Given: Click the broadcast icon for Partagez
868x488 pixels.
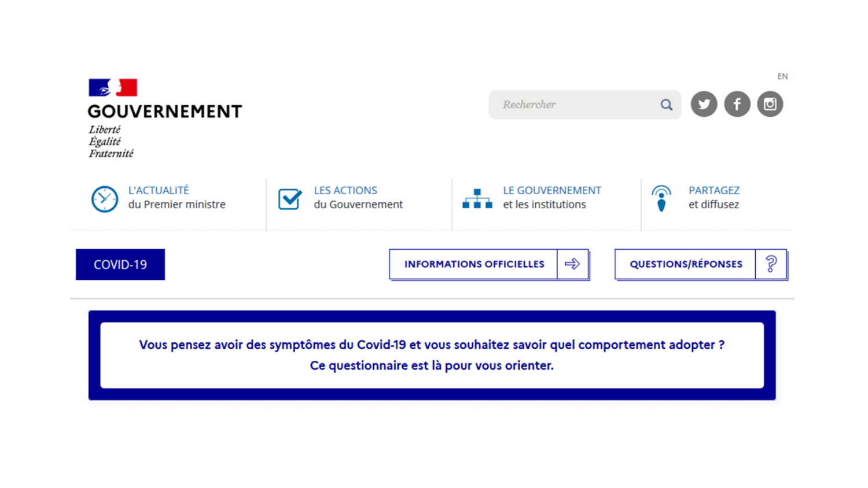Looking at the screenshot, I should coord(661,198).
